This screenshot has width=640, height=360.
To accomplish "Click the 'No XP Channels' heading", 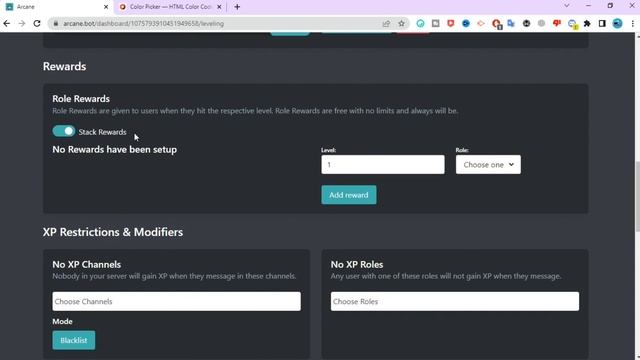I will 87,264.
